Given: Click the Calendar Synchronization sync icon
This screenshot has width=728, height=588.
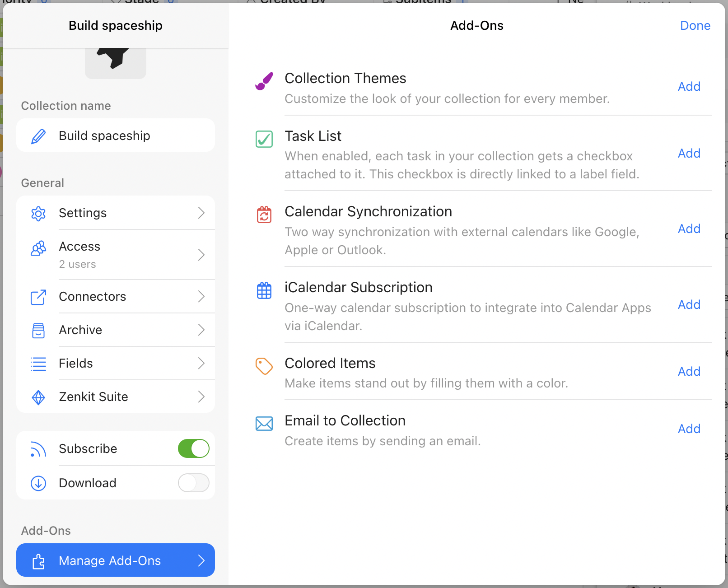Looking at the screenshot, I should click(x=264, y=215).
